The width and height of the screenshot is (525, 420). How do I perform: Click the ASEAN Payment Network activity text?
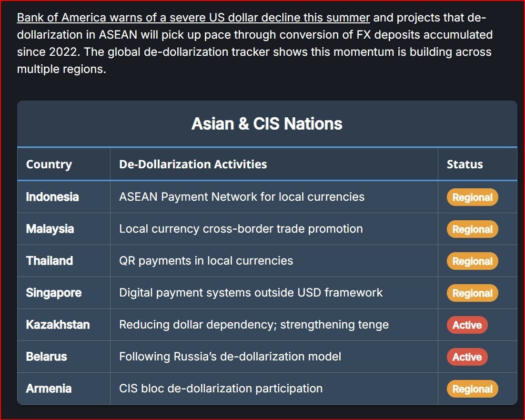click(242, 197)
